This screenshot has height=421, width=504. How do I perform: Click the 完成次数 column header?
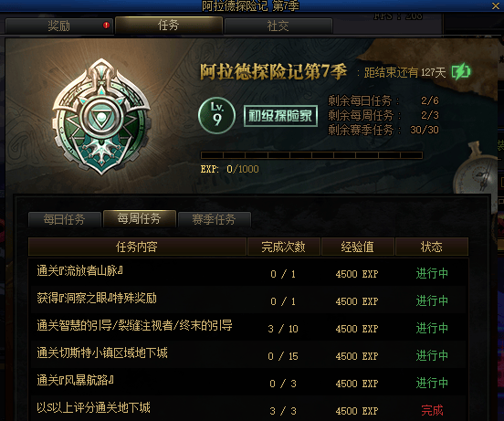point(283,247)
